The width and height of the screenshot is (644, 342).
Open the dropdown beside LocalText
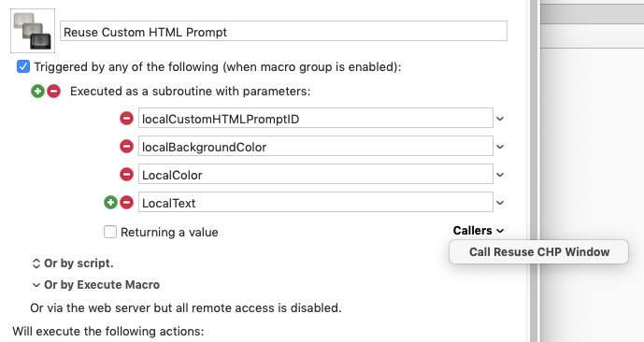click(500, 203)
